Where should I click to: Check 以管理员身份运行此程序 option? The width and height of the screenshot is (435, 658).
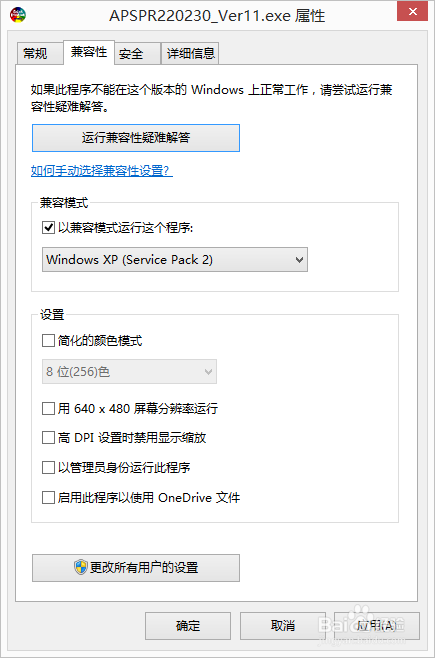click(48, 467)
